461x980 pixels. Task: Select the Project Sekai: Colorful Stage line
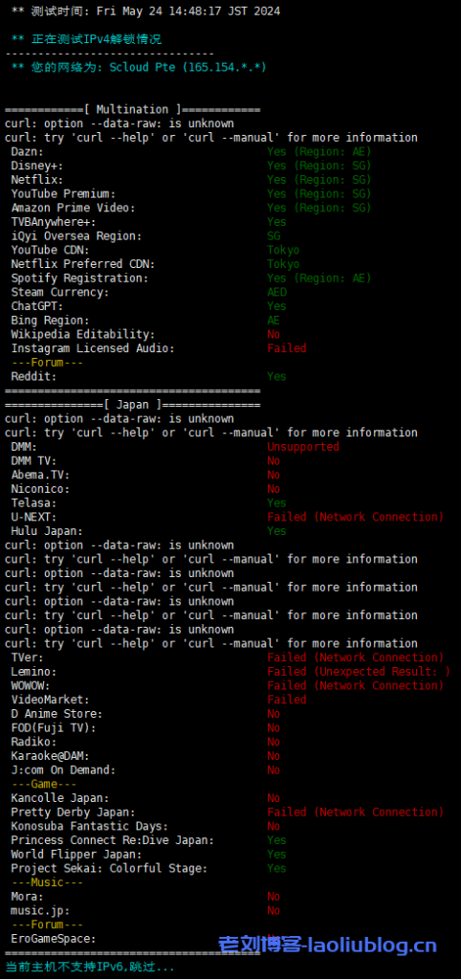tap(148, 869)
